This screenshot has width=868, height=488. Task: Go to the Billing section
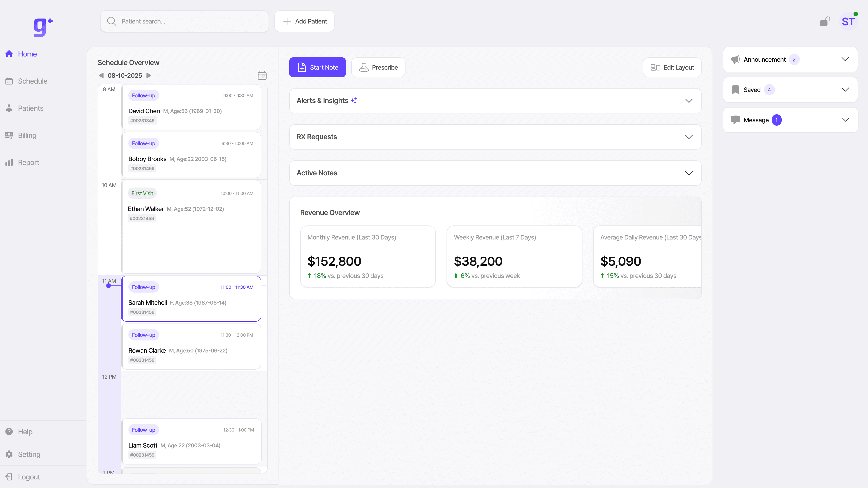coord(27,135)
